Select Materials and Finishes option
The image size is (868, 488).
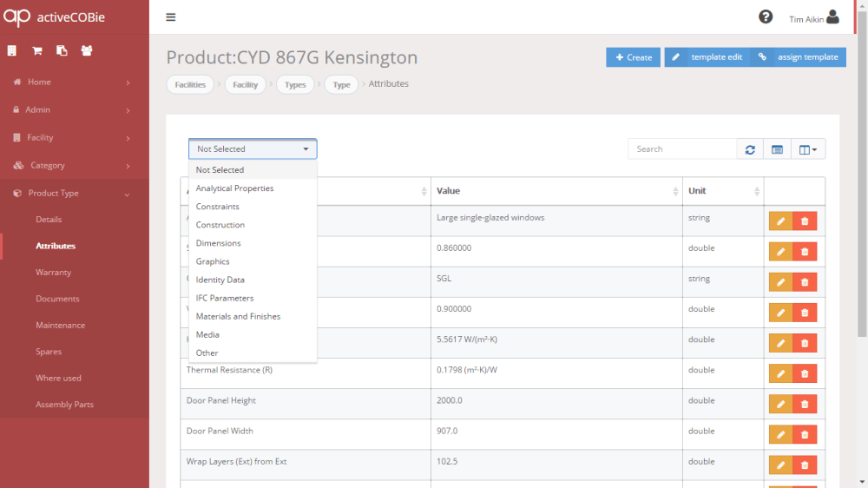[238, 316]
